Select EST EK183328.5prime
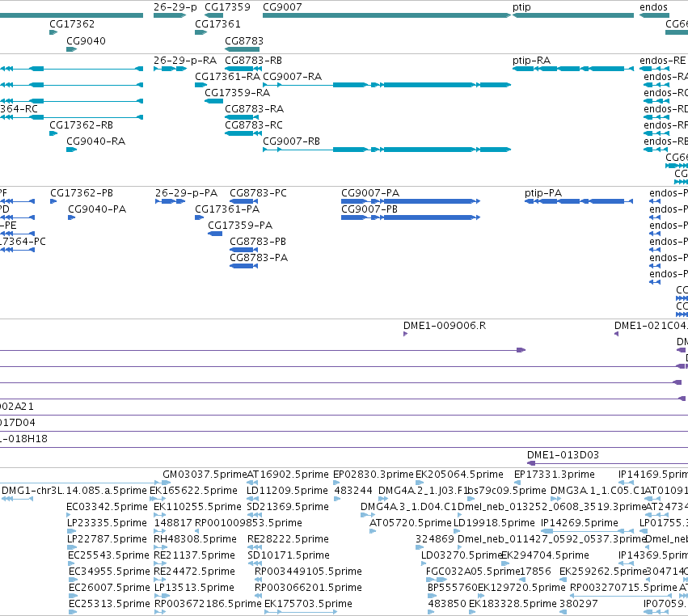688x616 pixels. [x=513, y=604]
